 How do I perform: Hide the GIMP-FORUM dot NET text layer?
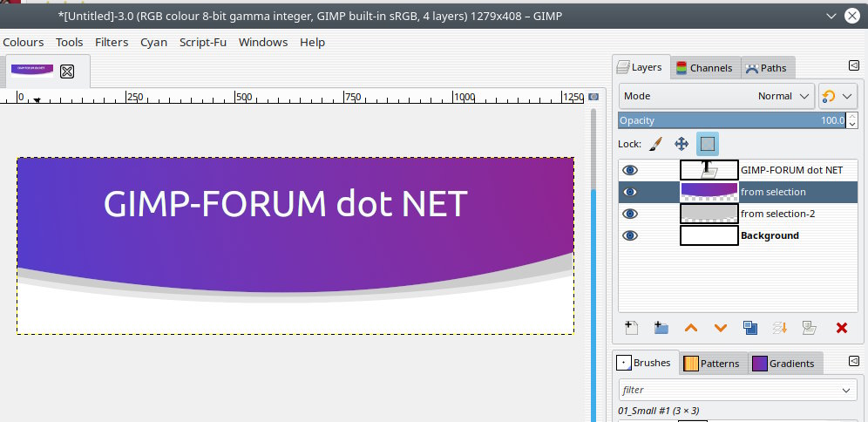(630, 170)
